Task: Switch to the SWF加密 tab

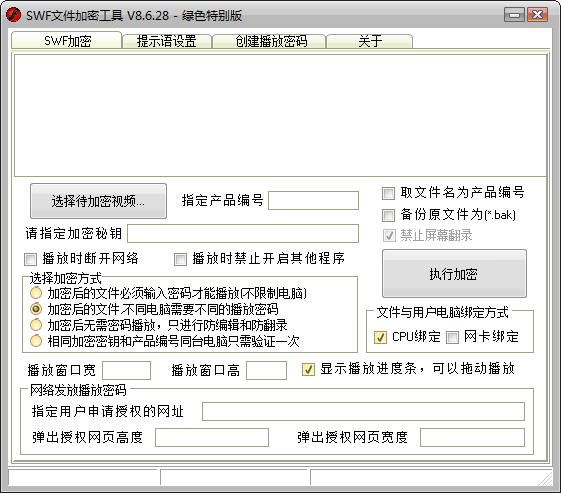Action: coord(67,40)
